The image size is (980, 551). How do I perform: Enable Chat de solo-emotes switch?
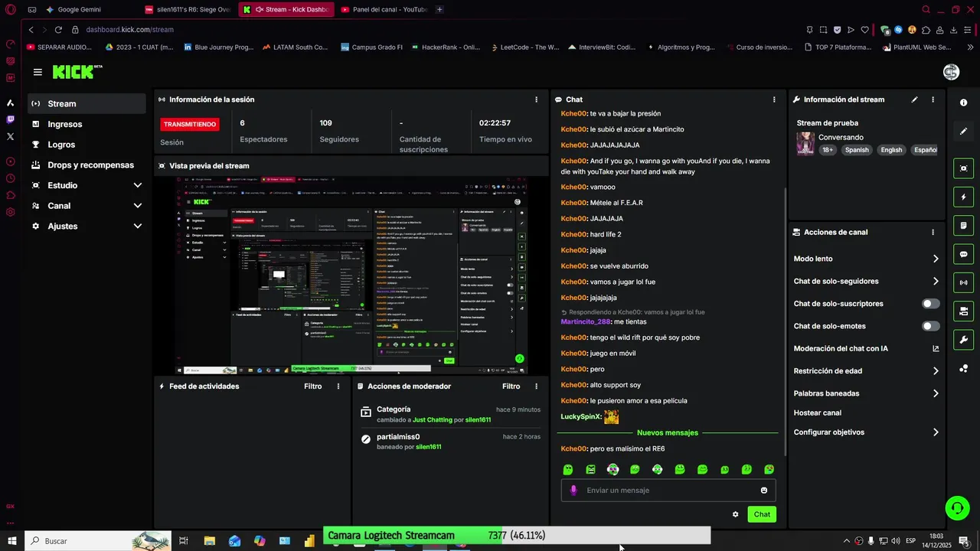click(931, 326)
